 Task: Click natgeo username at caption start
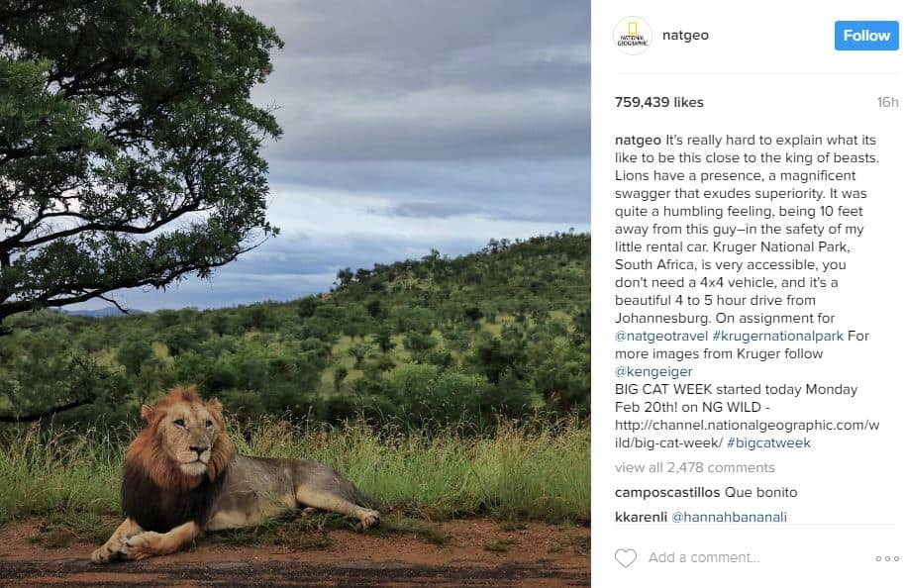click(x=638, y=141)
